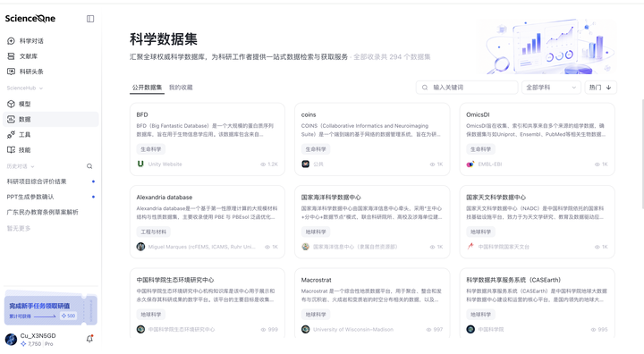Click the view-count eye on Macrostrat card

point(428,329)
